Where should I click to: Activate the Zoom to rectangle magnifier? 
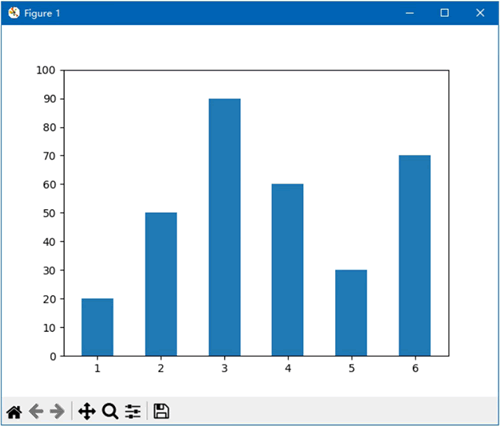point(110,411)
